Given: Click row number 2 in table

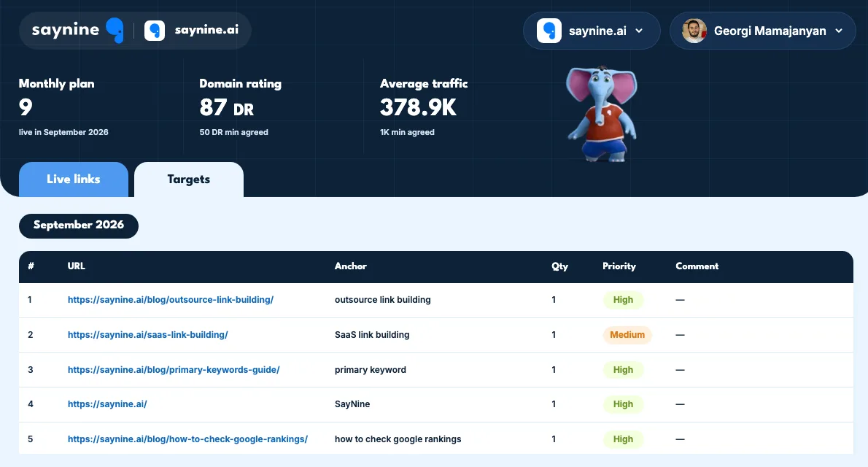Looking at the screenshot, I should [x=31, y=335].
